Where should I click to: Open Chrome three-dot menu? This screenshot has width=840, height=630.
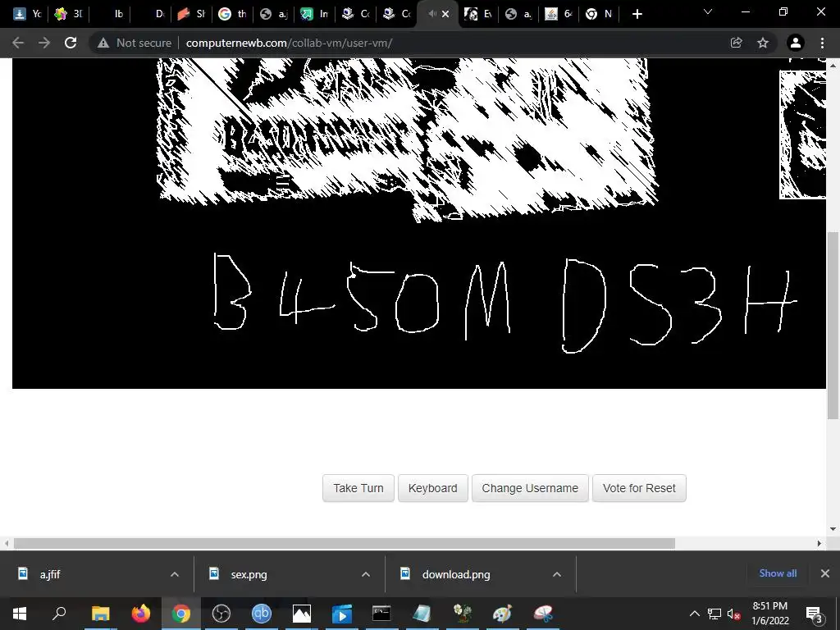822,43
